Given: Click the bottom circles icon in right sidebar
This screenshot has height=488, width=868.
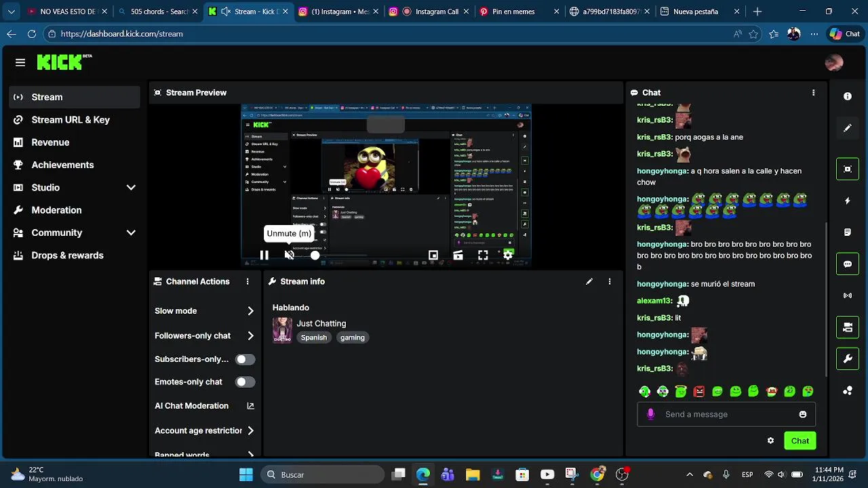Looking at the screenshot, I should (848, 390).
